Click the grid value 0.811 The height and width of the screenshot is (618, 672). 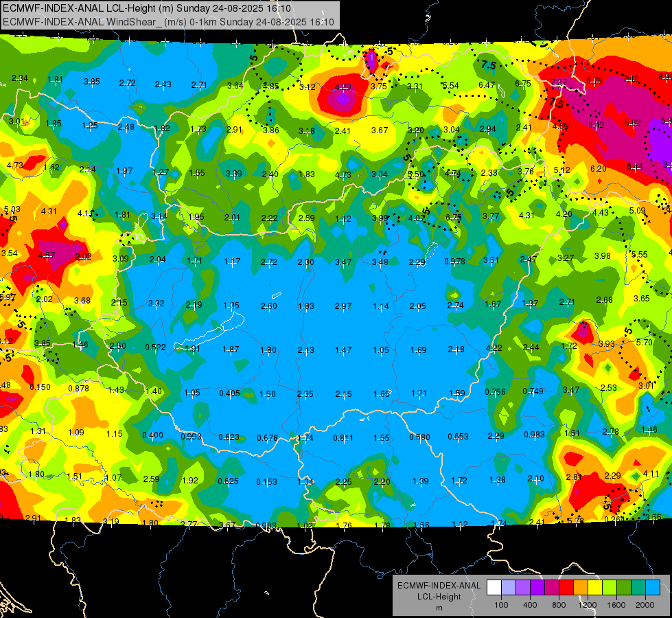[x=343, y=438]
